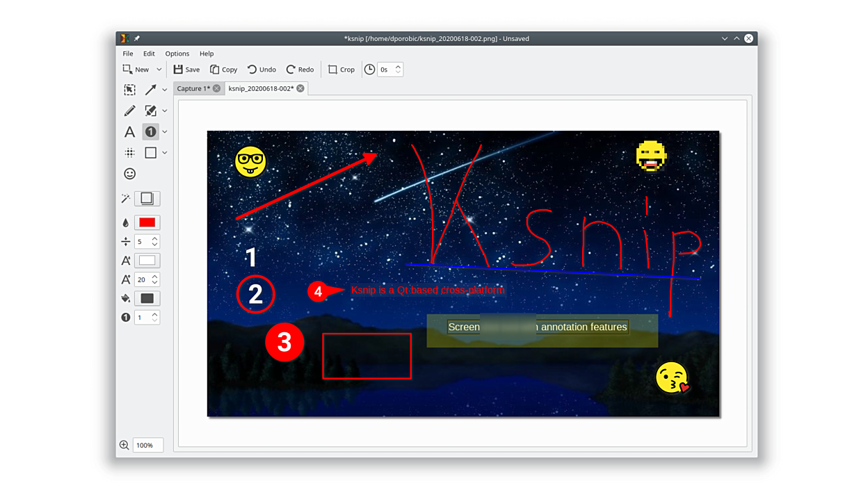Image resolution: width=868 pixels, height=488 pixels.
Task: Open the red annotation color swatch
Action: coord(147,222)
